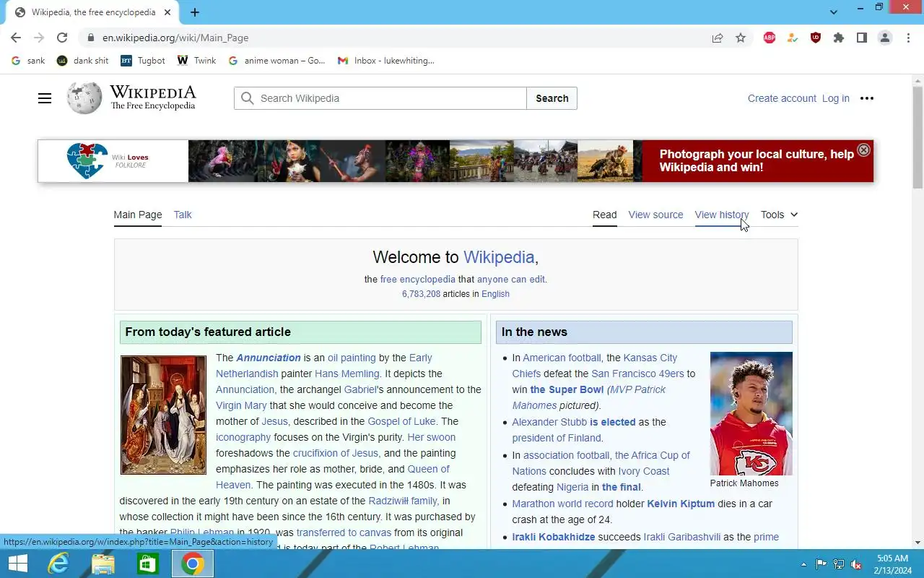This screenshot has height=578, width=924.
Task: Switch to the Talk tab
Action: (183, 215)
